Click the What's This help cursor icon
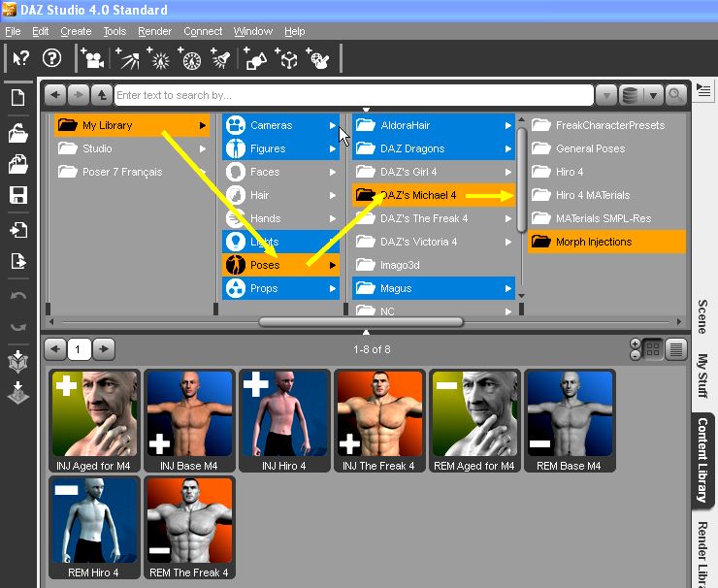The width and height of the screenshot is (718, 588). (20, 58)
